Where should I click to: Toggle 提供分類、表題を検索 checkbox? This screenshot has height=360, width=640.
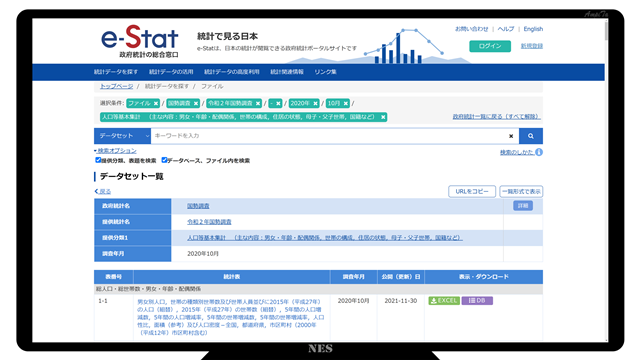[x=98, y=160]
